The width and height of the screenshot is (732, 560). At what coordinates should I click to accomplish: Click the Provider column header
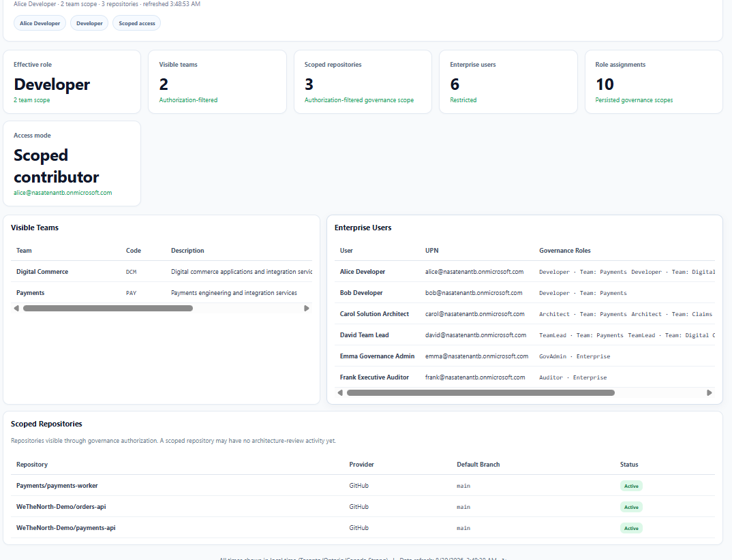pos(361,465)
